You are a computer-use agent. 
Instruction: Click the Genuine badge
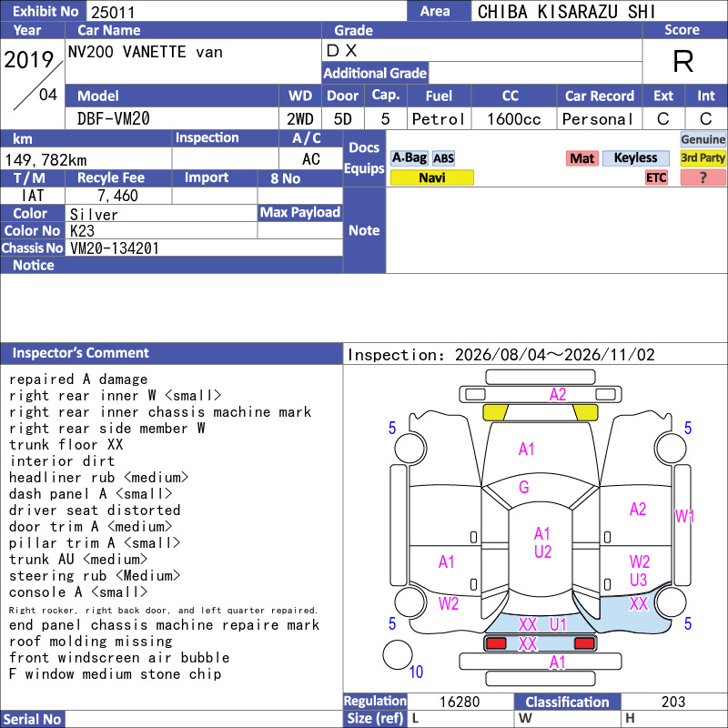703,139
